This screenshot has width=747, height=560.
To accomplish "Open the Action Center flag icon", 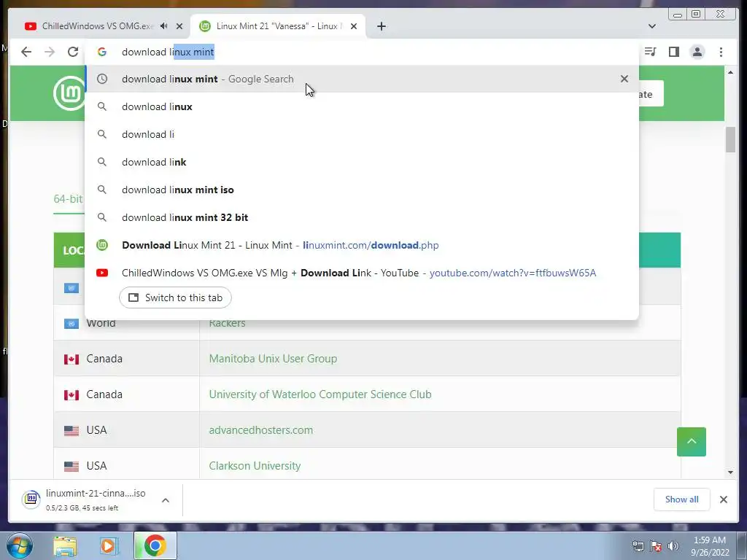I will point(656,546).
